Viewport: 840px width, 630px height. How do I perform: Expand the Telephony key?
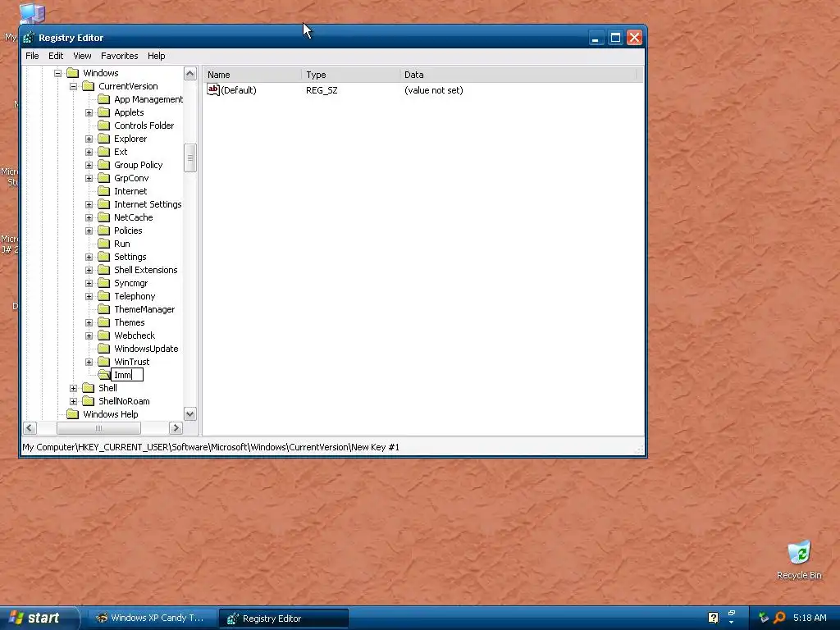coord(89,296)
